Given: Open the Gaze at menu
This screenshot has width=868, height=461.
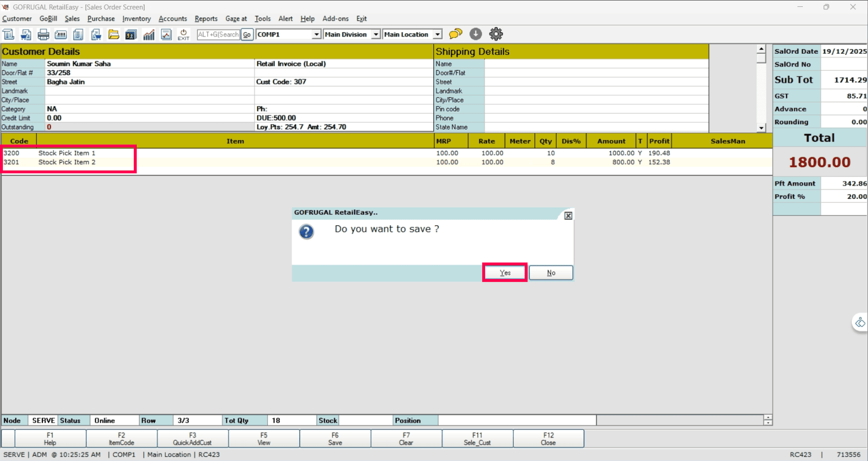Looking at the screenshot, I should coord(236,19).
